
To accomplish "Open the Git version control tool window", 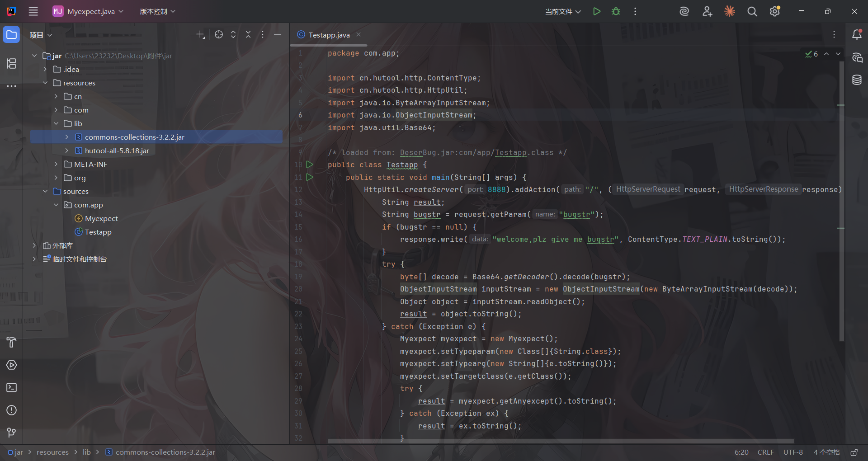I will click(x=11, y=433).
